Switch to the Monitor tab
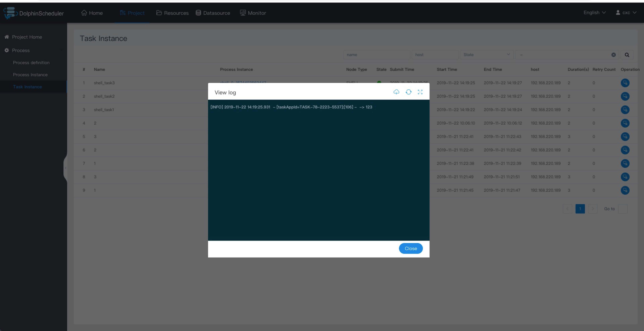Screen dimensions: 644x331 point(253,13)
